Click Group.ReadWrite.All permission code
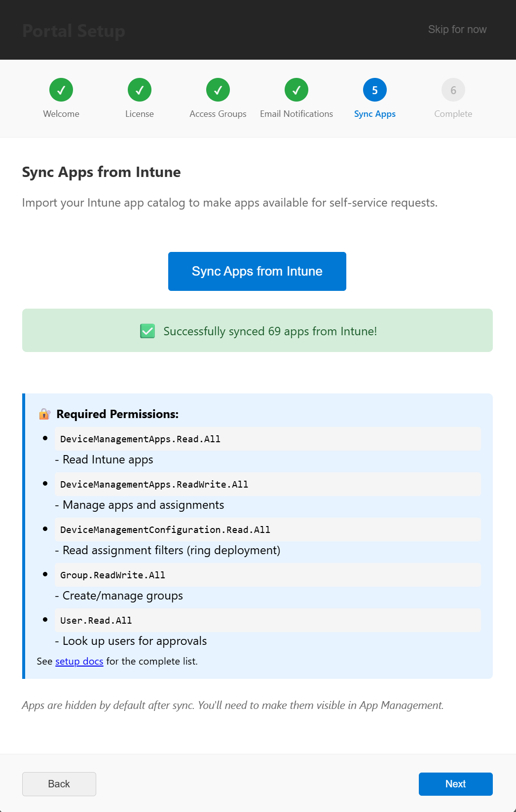The width and height of the screenshot is (516, 812). (268, 575)
